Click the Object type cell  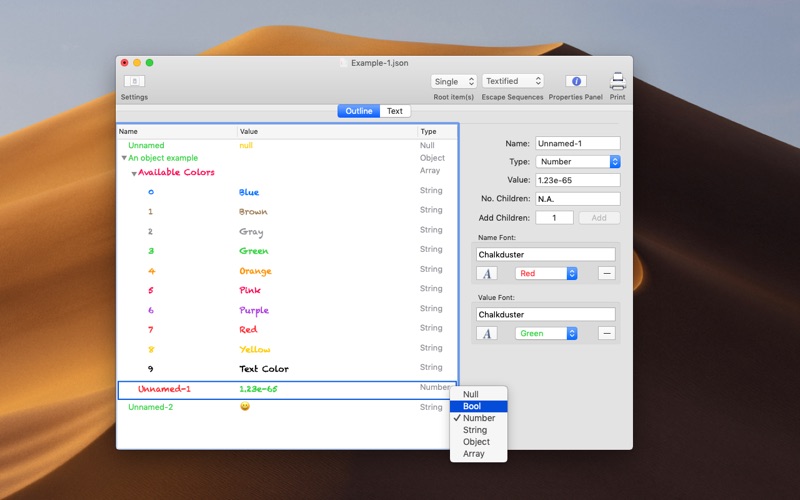click(x=432, y=158)
